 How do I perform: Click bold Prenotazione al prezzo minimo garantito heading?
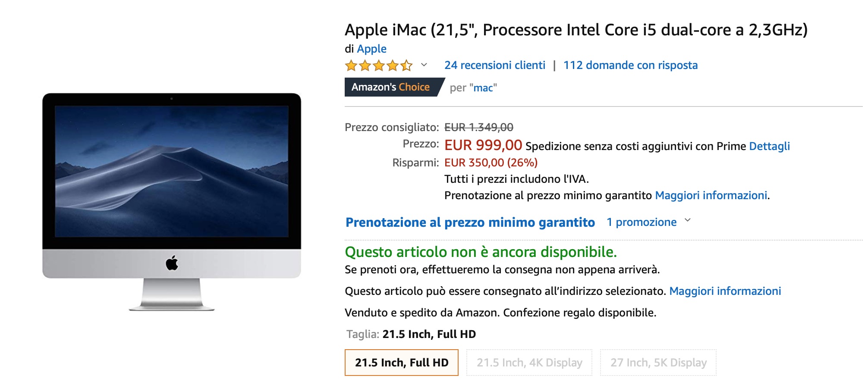470,222
